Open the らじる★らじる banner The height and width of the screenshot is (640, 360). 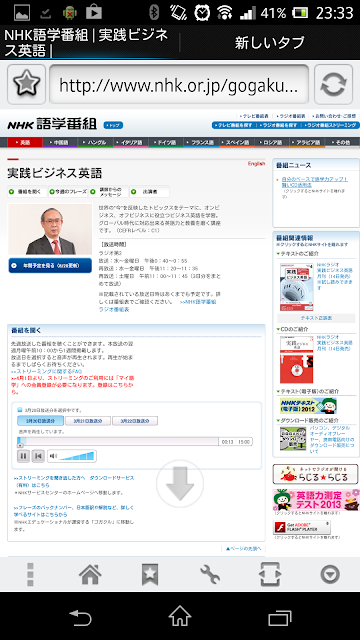coord(315,474)
